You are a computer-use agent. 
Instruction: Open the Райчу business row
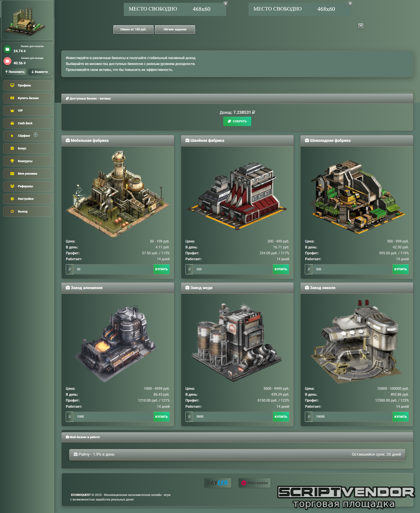coord(237,454)
